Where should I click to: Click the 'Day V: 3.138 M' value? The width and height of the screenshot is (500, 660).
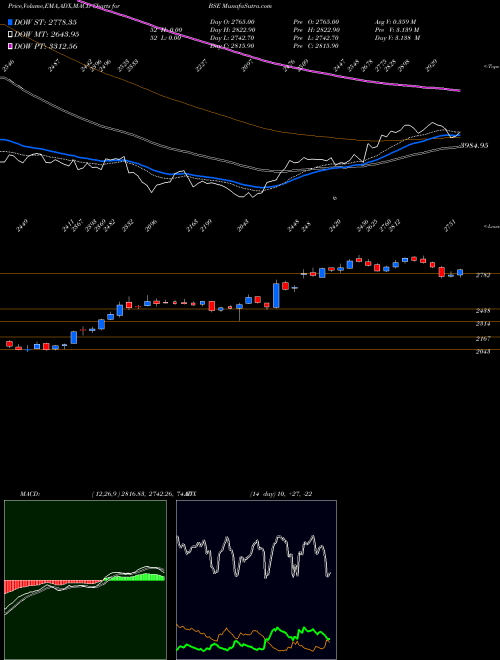[x=399, y=38]
